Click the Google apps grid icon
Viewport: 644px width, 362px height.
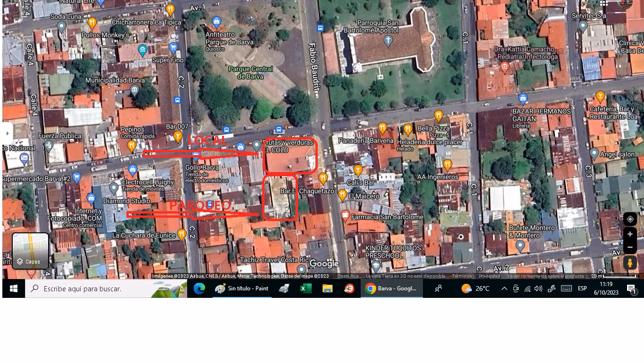click(x=604, y=3)
